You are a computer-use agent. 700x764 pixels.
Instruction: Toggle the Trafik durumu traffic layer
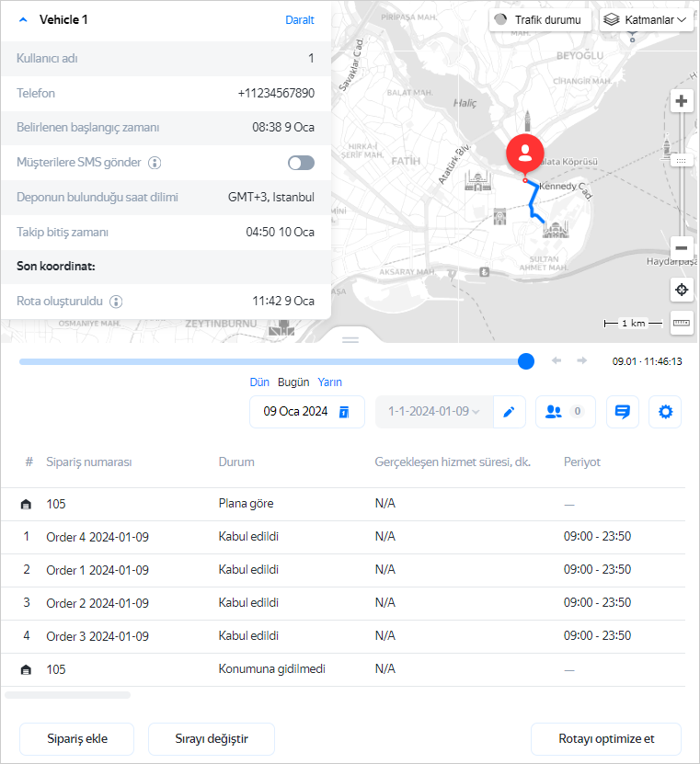pos(539,19)
